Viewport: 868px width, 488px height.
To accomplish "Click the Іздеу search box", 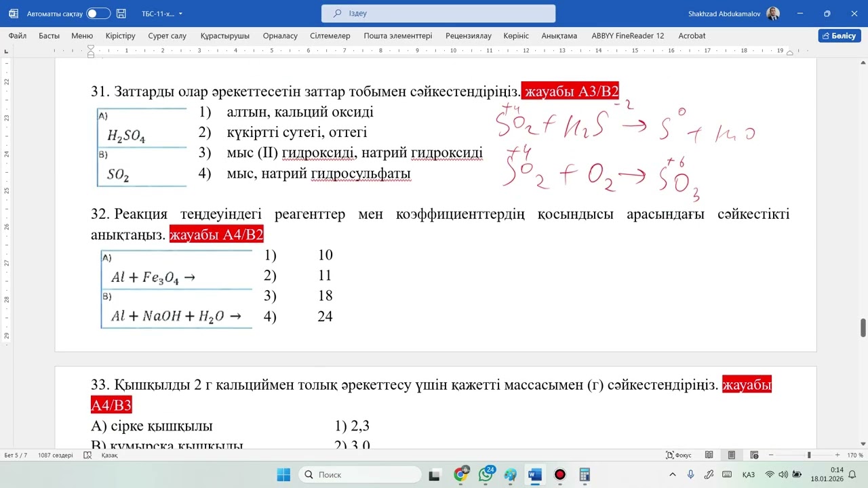I will tap(438, 14).
